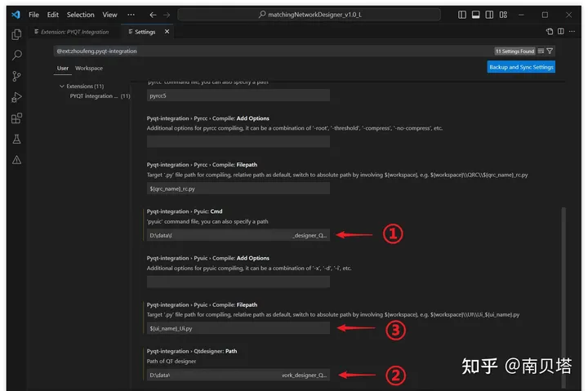
Task: Open the Extensions view icon
Action: click(16, 118)
